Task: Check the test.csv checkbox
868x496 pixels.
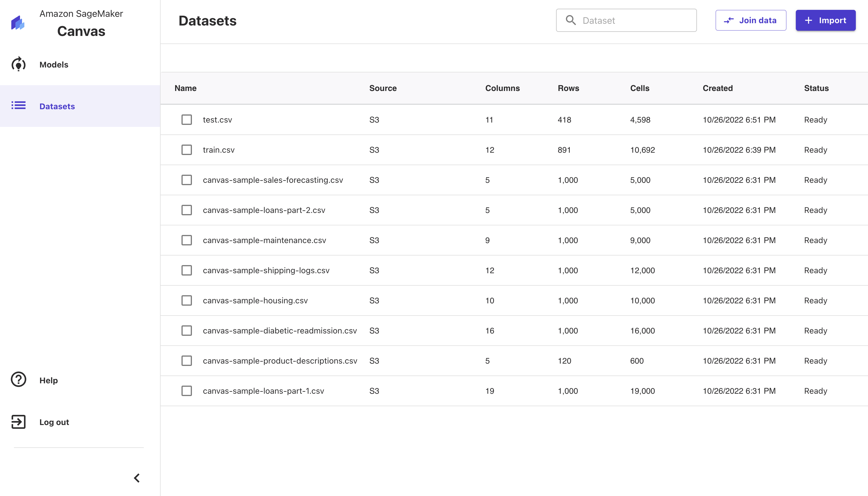Action: click(x=186, y=120)
